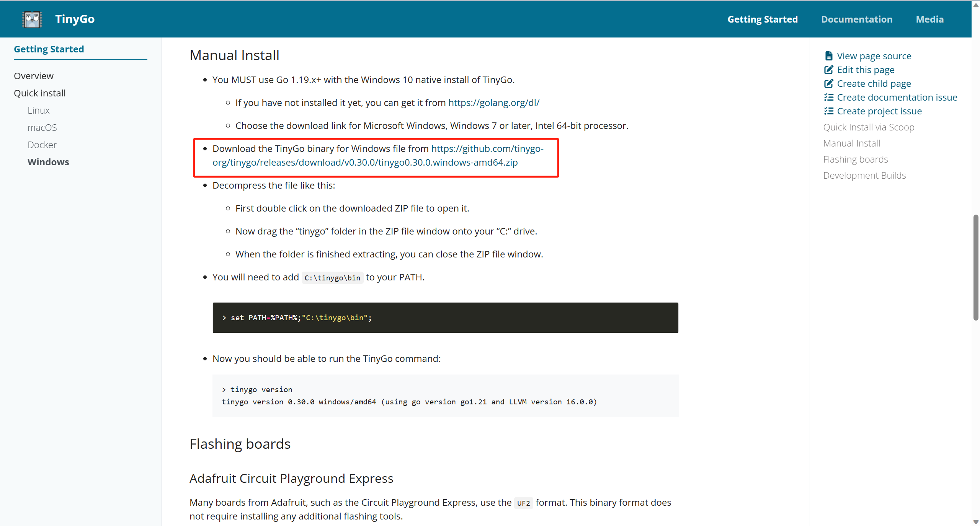The height and width of the screenshot is (526, 980).
Task: Click the scrollbar down arrow
Action: [x=975, y=521]
